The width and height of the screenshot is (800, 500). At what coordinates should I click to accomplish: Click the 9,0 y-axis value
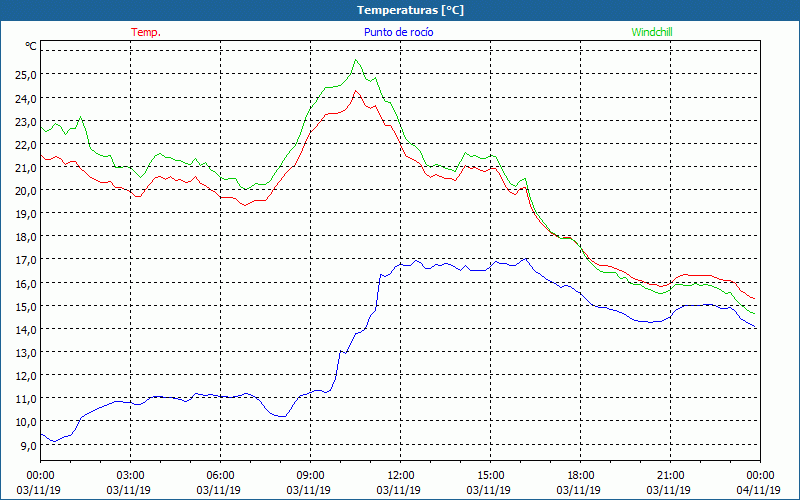pyautogui.click(x=28, y=445)
